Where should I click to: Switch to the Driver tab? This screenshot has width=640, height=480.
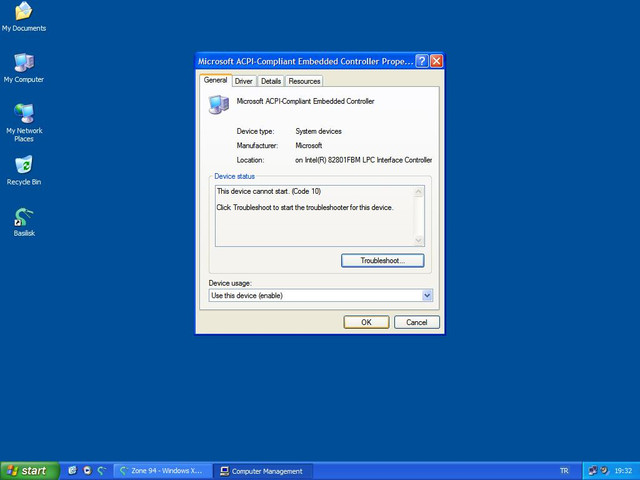point(244,81)
